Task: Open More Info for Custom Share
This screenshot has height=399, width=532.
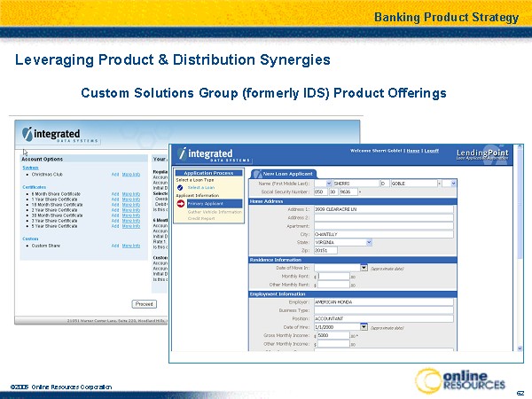Action: pos(130,245)
